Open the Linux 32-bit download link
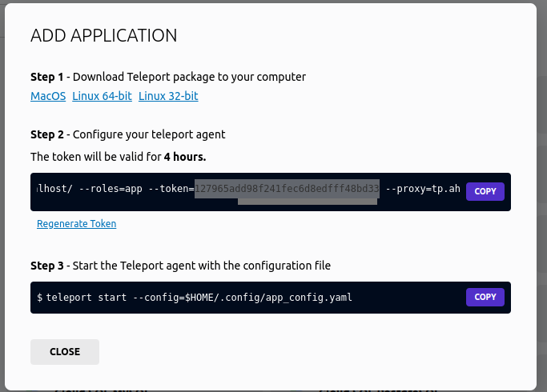 pyautogui.click(x=168, y=96)
